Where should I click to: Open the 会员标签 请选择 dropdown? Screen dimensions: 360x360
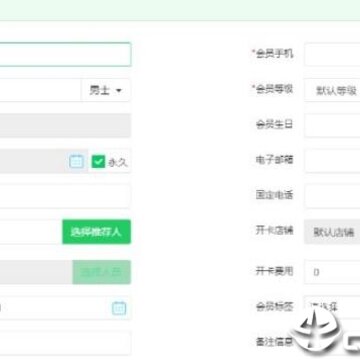(332, 307)
